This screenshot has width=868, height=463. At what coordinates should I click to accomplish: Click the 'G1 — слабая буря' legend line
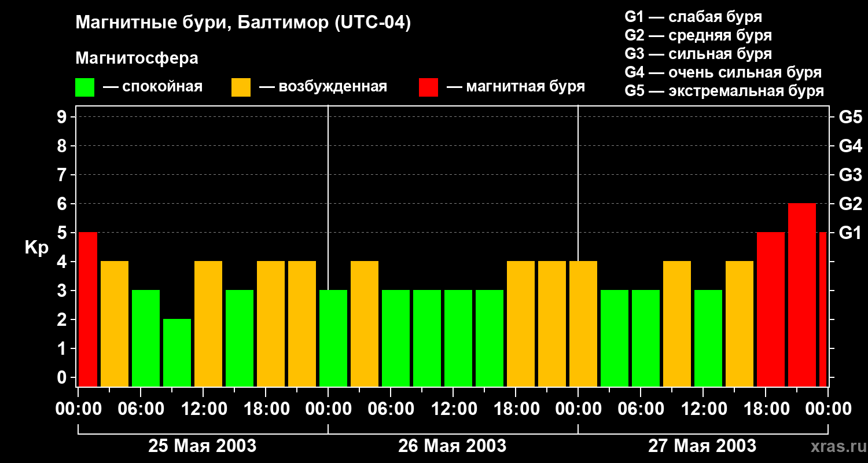pos(693,17)
